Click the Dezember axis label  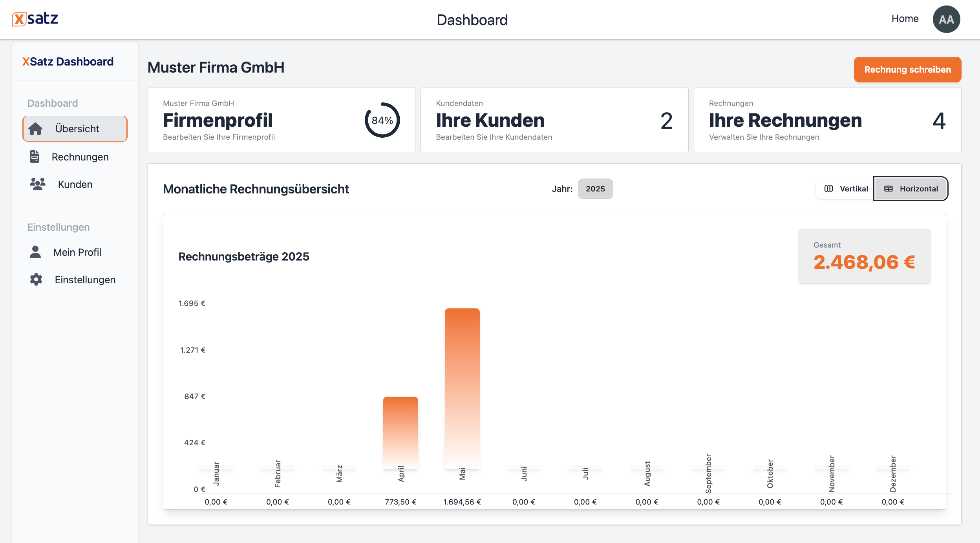893,474
